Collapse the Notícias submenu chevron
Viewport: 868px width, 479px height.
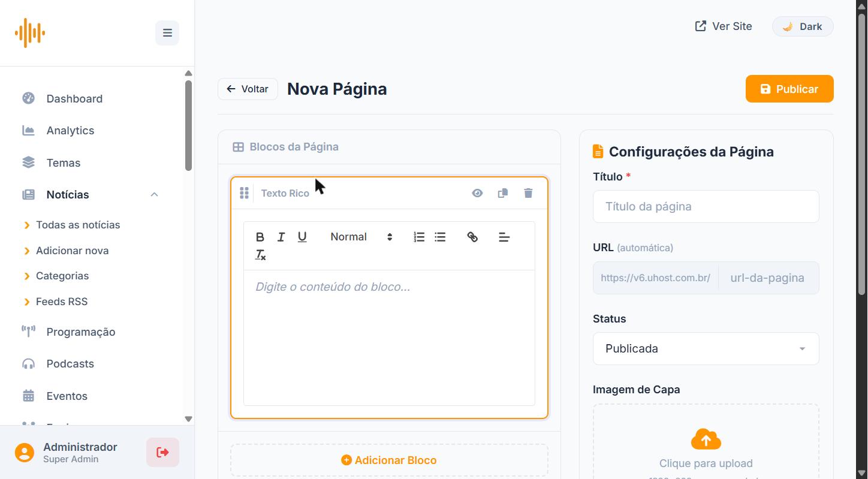pos(154,194)
